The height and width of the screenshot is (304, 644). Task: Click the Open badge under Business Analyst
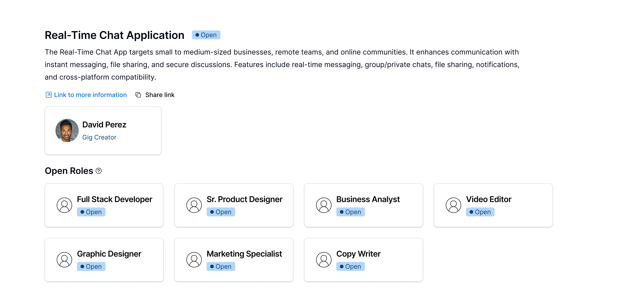(x=351, y=212)
